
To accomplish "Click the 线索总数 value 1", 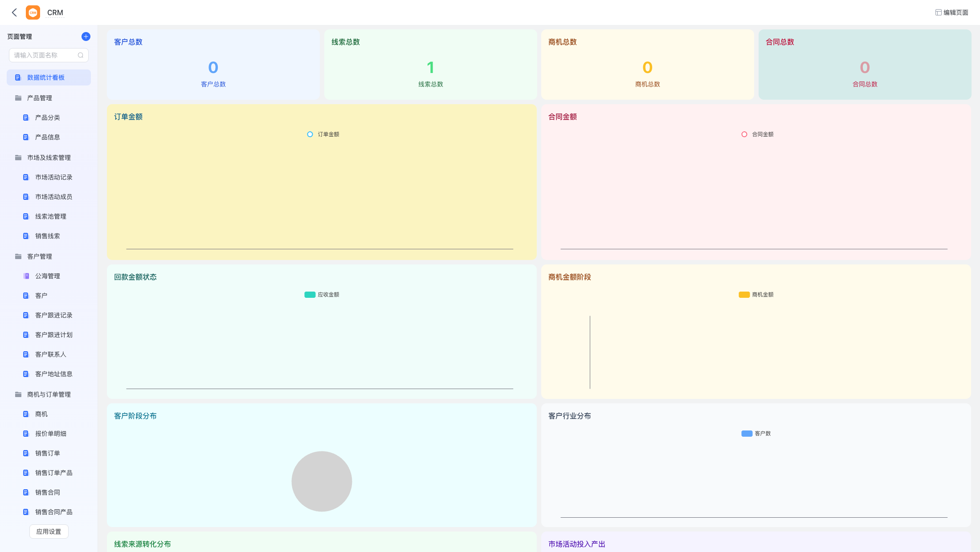I will [x=430, y=68].
